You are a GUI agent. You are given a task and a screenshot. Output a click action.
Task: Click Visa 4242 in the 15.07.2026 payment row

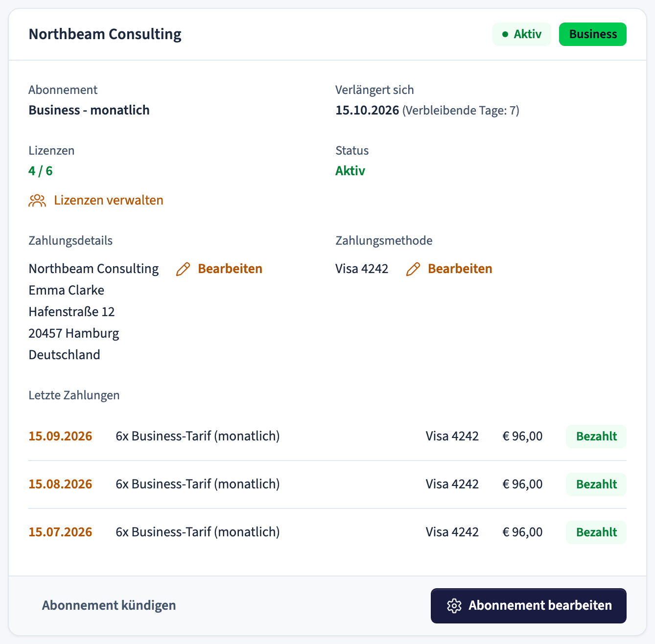coord(452,532)
